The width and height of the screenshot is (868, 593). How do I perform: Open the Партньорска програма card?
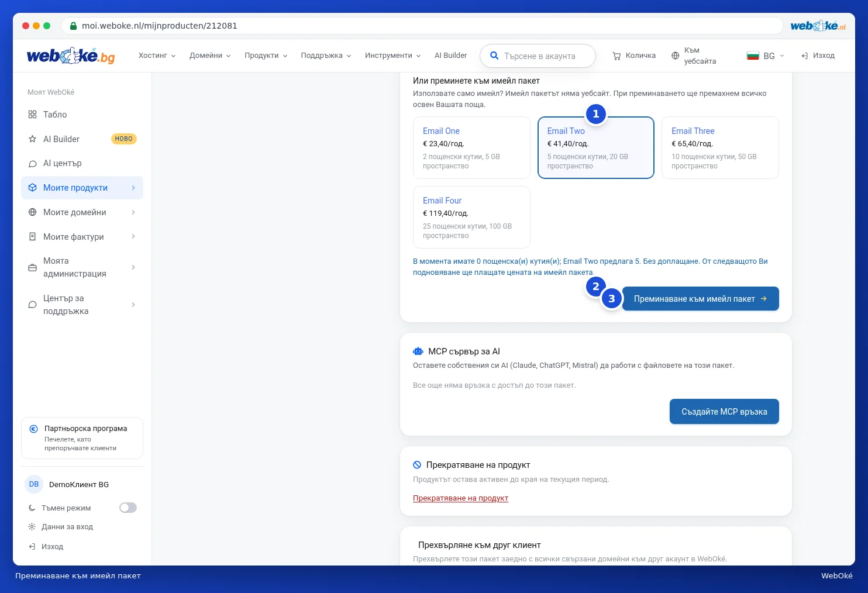[82, 438]
